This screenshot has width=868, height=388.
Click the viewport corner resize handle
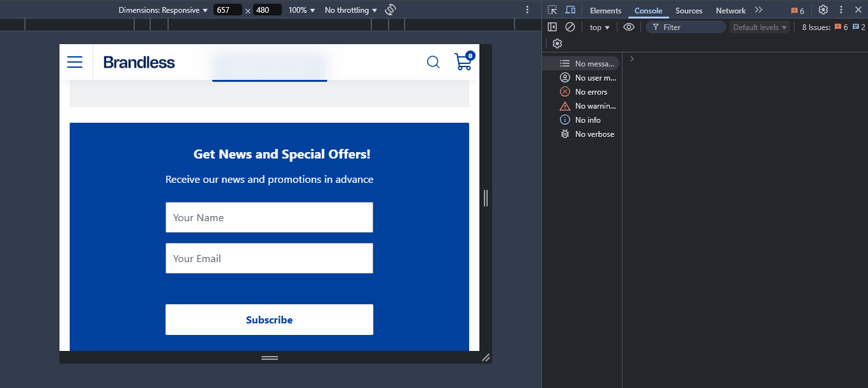[x=486, y=357]
